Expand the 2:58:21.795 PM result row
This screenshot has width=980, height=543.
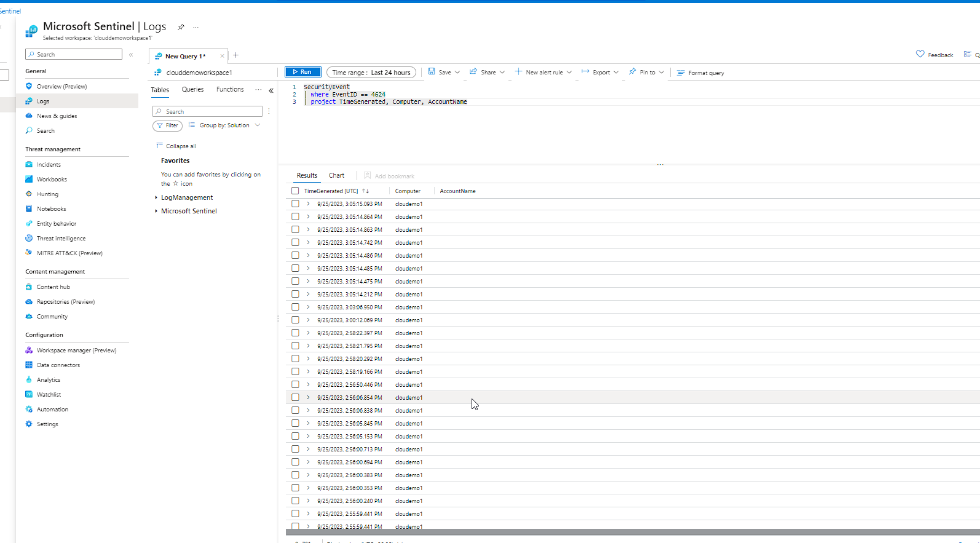coord(308,346)
